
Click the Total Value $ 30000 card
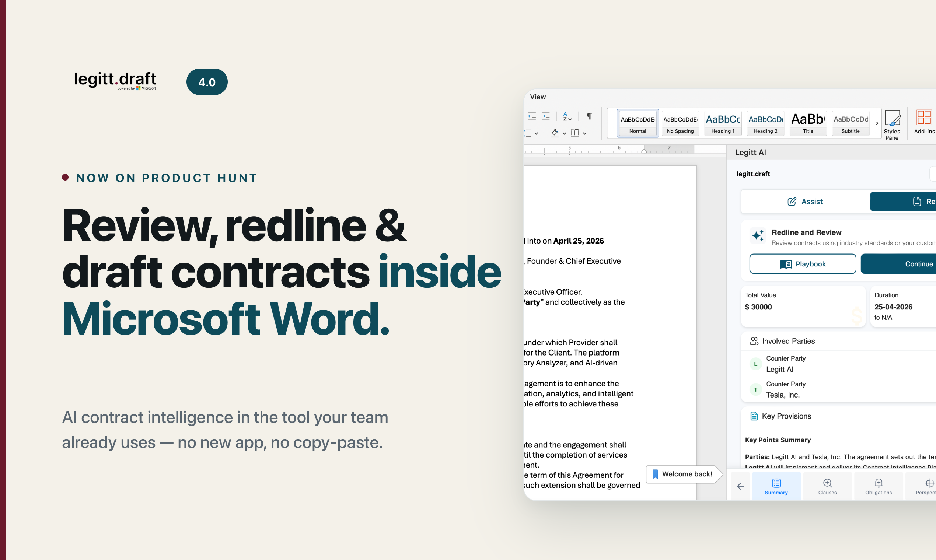pyautogui.click(x=803, y=306)
